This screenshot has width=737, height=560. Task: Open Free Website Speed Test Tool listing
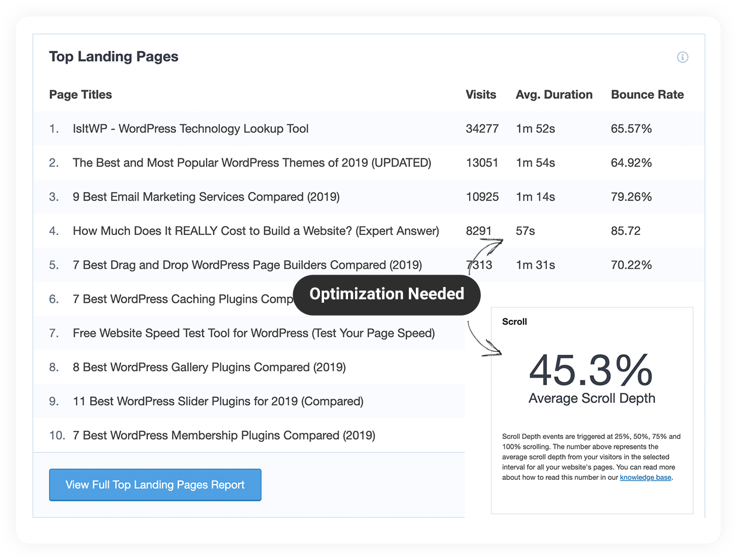pyautogui.click(x=253, y=333)
